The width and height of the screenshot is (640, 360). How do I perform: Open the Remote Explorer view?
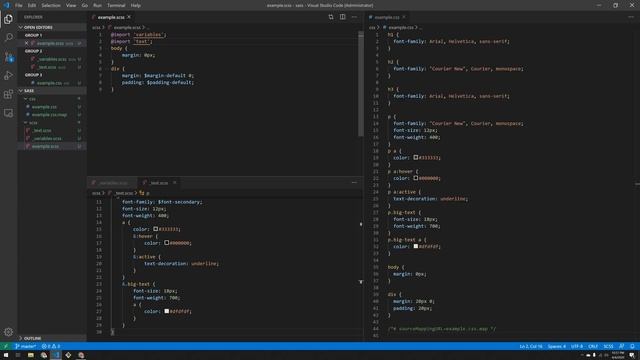(8, 113)
